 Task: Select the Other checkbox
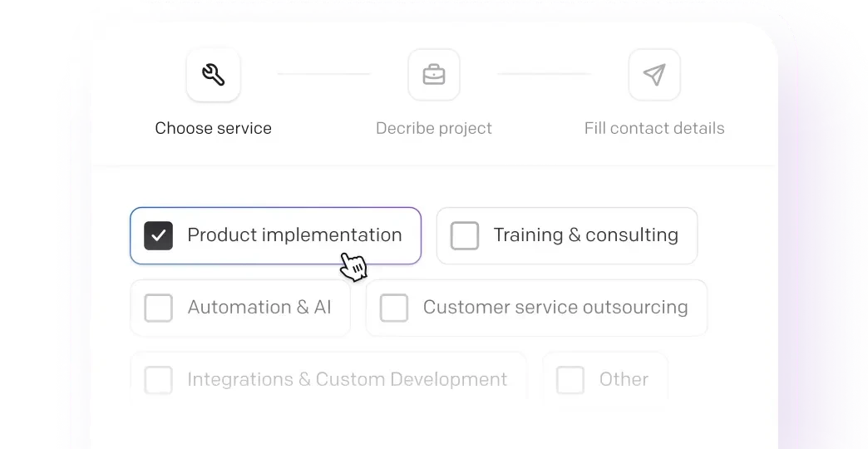[x=570, y=380]
